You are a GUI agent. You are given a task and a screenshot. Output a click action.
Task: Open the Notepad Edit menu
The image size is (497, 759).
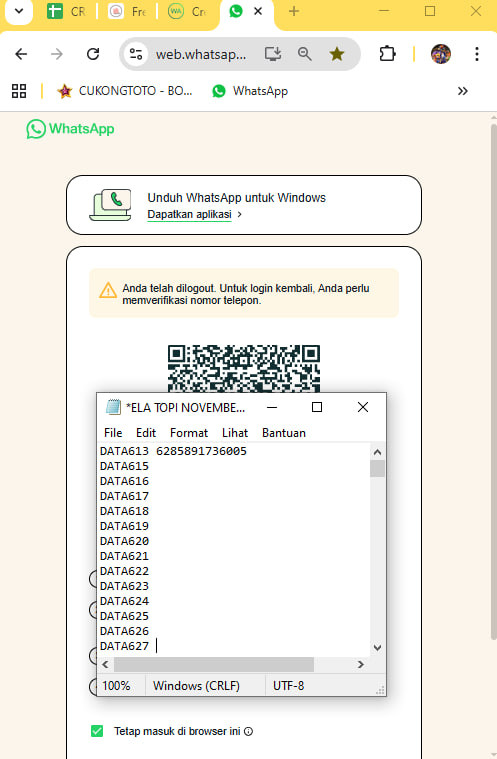[x=146, y=433]
